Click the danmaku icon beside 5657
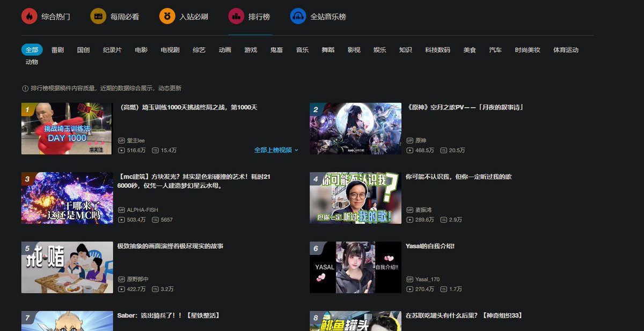 [x=155, y=220]
